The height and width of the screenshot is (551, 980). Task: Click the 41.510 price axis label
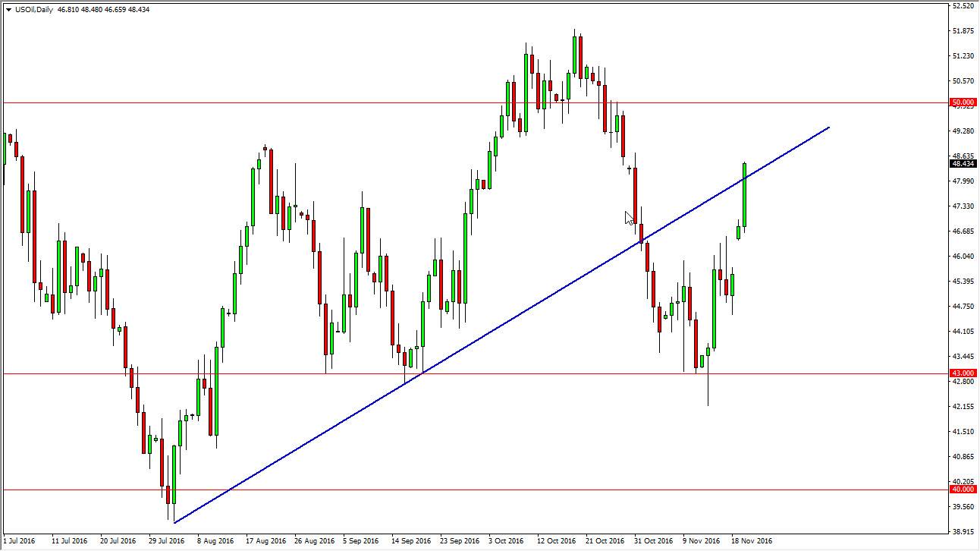click(x=963, y=432)
